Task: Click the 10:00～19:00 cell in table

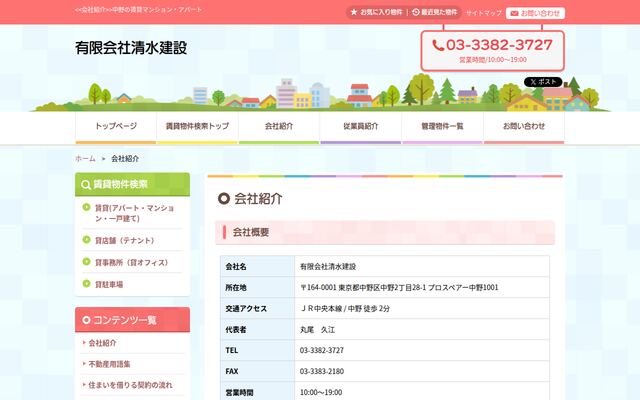Action: point(422,392)
